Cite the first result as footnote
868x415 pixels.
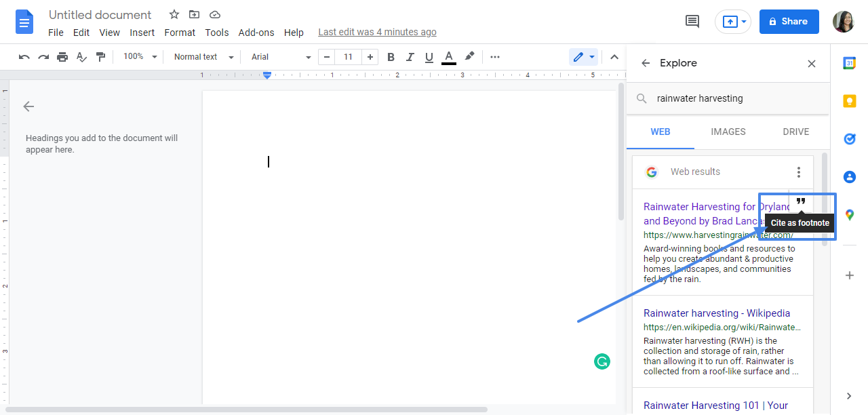pos(801,201)
